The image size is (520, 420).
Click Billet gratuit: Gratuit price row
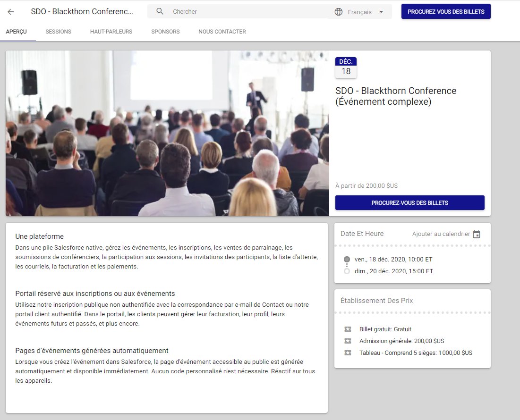[385, 329]
